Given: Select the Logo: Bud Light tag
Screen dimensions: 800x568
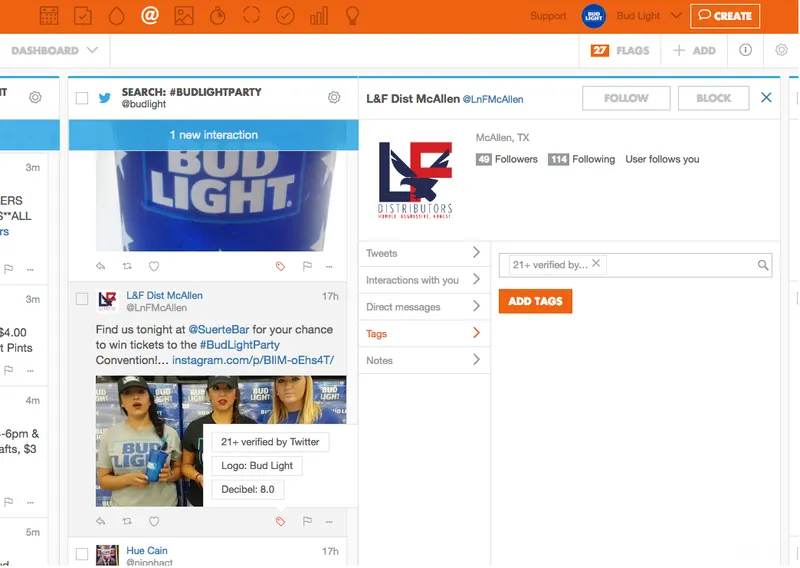Looking at the screenshot, I should point(257,465).
